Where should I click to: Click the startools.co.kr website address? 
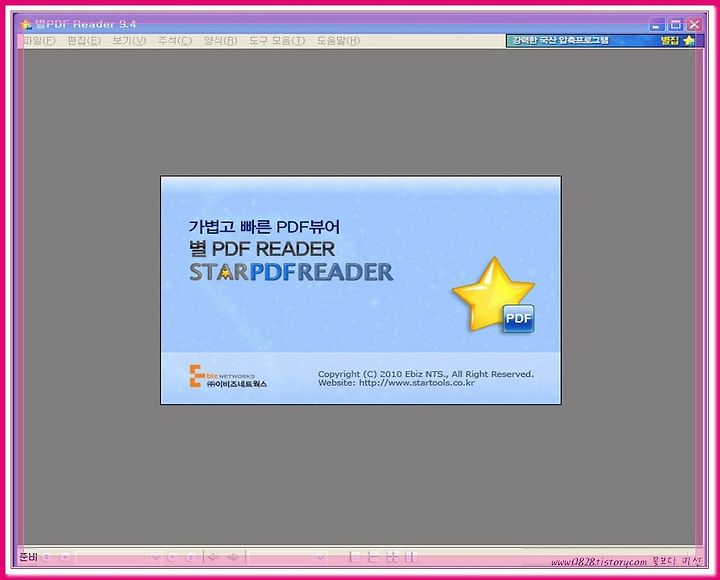click(416, 383)
